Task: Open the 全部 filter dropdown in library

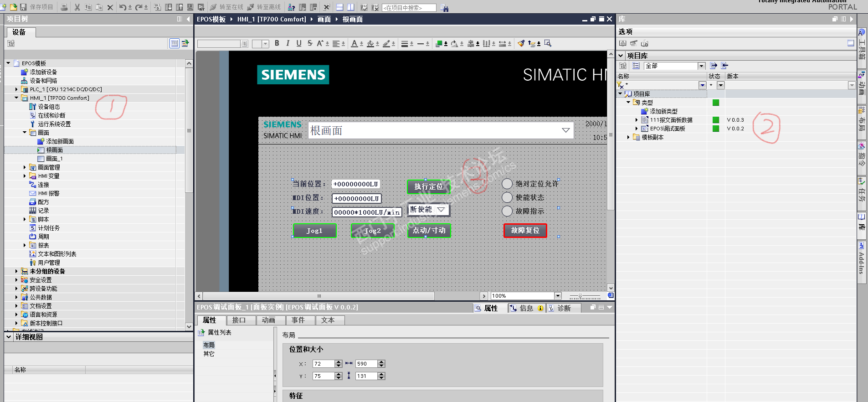Action: point(702,66)
